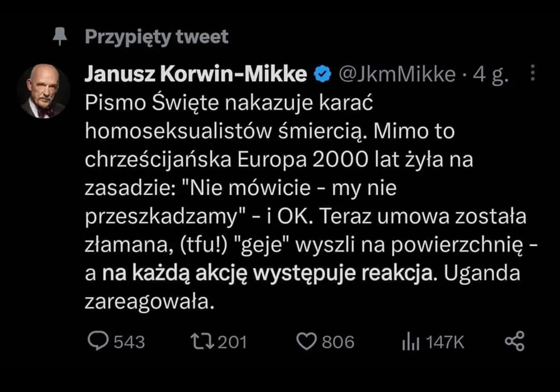Click the reply speech bubble icon

97,341
